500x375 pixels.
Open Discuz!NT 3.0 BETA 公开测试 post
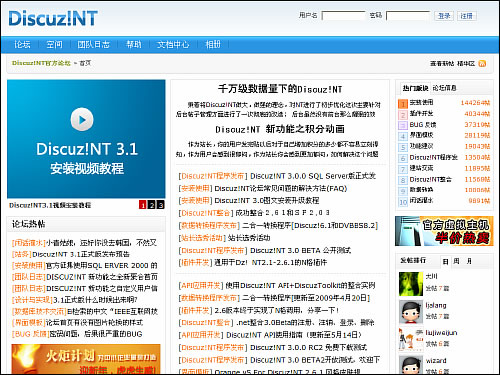tap(300, 250)
